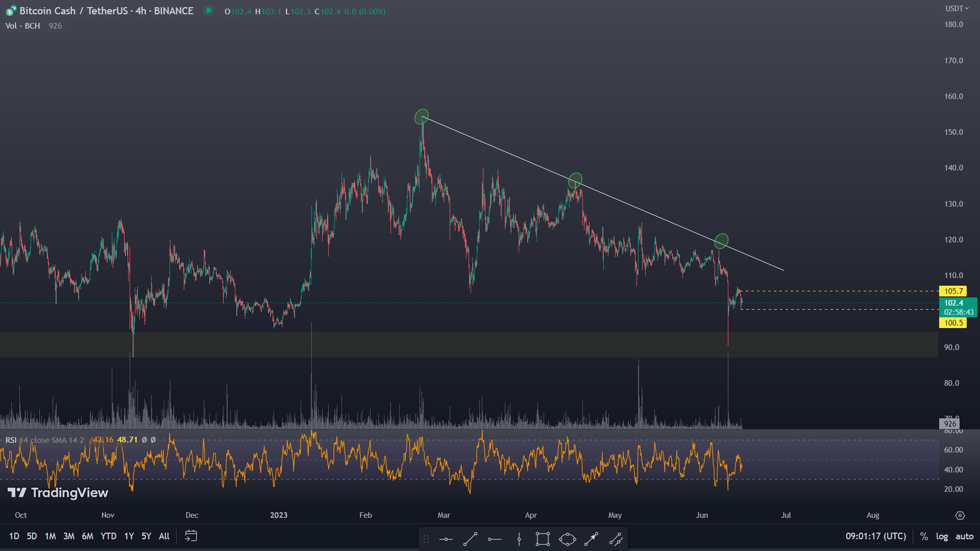The height and width of the screenshot is (551, 980).
Task: Open the USDT currency dropdown
Action: point(957,9)
